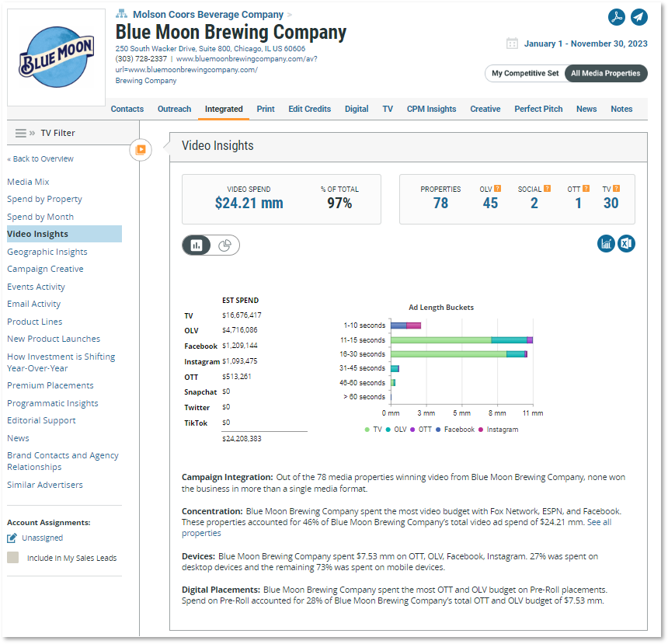Viewport: 668px width, 644px height.
Task: Click the OTT help question mark icon
Action: click(586, 189)
